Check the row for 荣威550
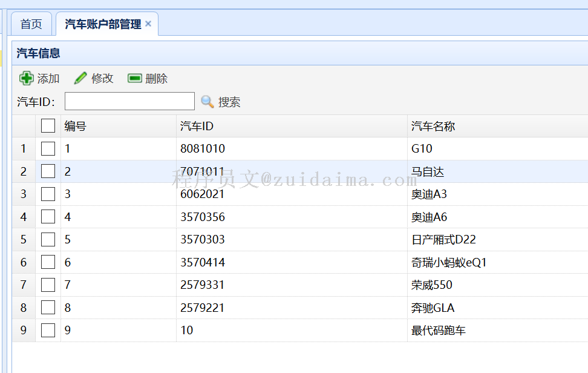The image size is (588, 373). (48, 285)
